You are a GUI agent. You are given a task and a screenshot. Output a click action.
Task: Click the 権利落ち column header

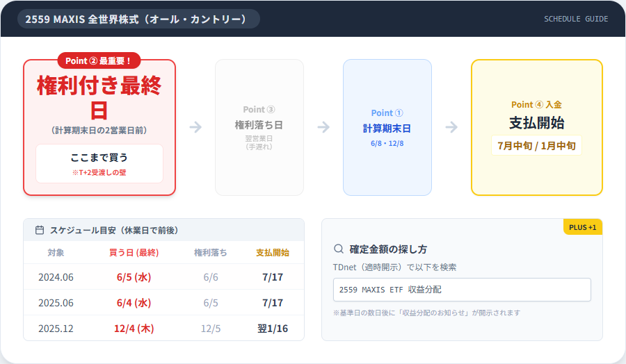click(210, 252)
